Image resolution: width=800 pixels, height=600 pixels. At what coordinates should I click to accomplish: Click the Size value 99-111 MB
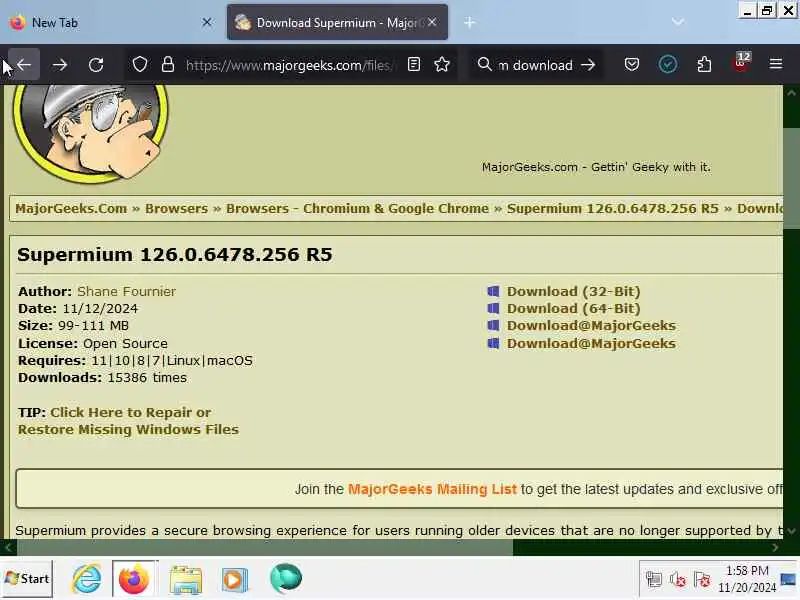[93, 326]
